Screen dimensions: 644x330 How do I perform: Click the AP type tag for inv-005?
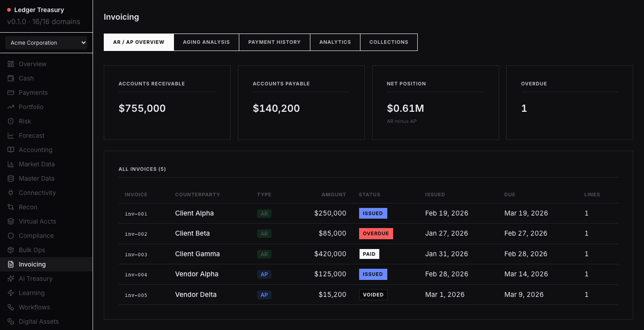tap(264, 295)
